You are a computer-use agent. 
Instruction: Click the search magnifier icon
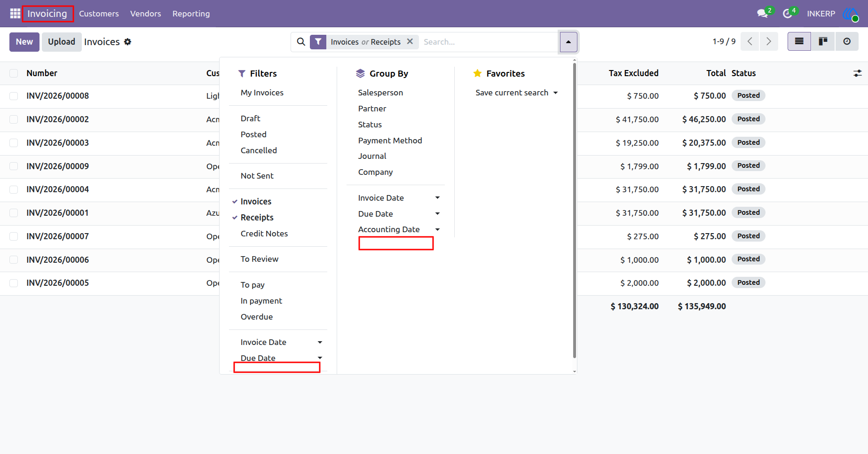(x=301, y=42)
